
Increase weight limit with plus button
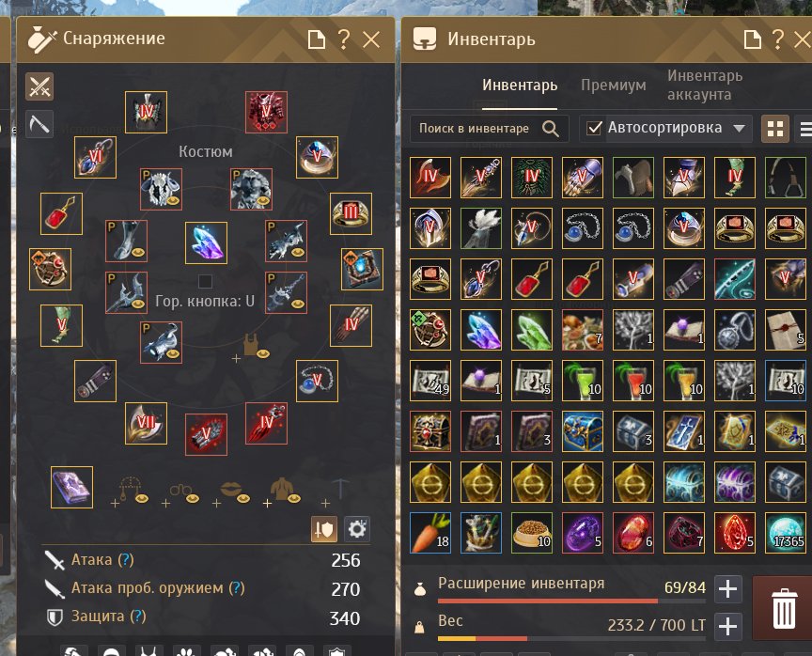tap(727, 627)
